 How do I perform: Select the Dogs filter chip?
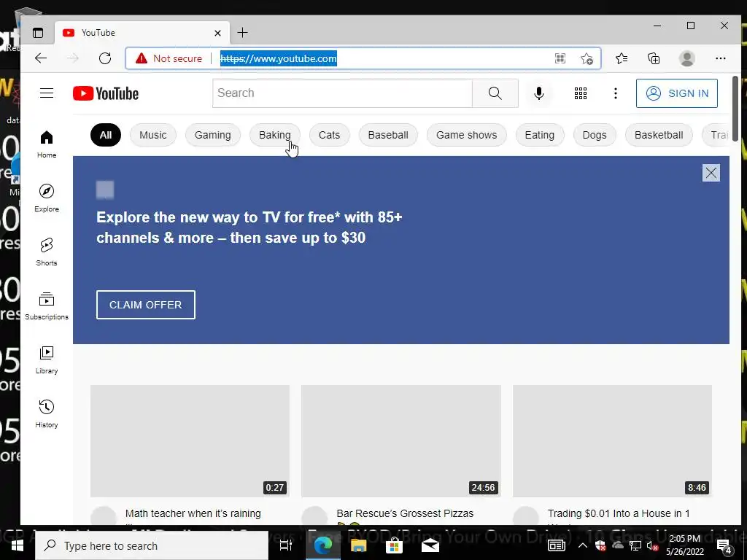[x=595, y=135]
